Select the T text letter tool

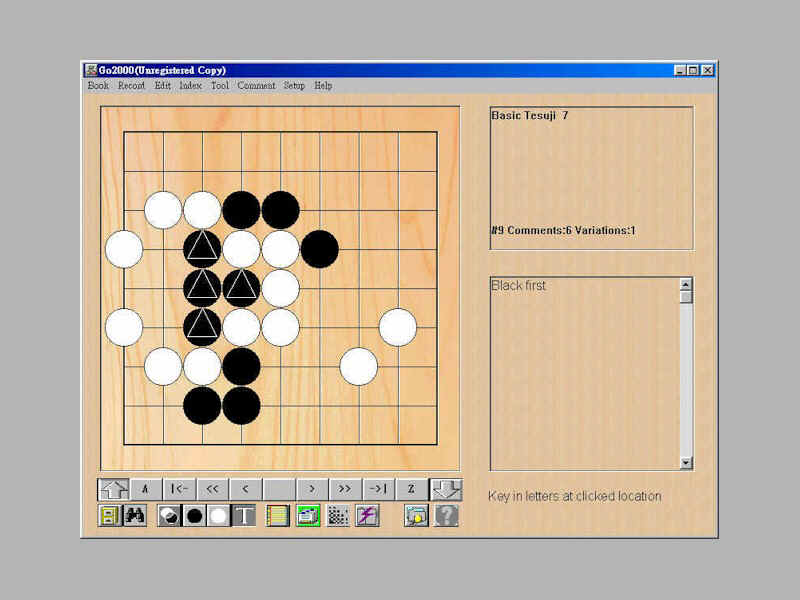click(x=244, y=516)
